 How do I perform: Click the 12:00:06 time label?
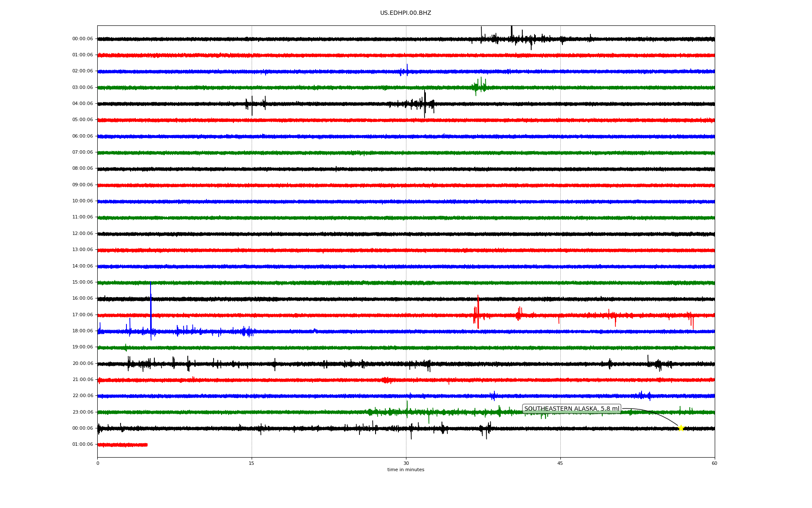point(82,234)
